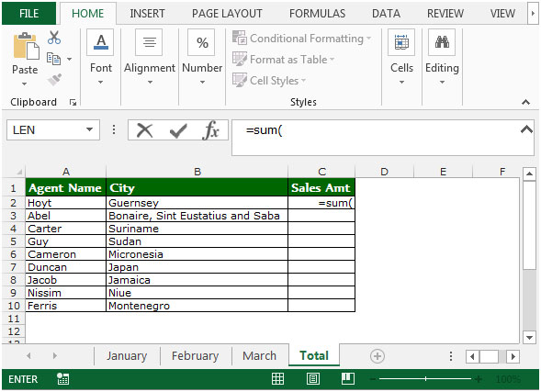Viewport: 541px width, 392px height.
Task: Collapse the ribbon with the chevron
Action: click(525, 102)
